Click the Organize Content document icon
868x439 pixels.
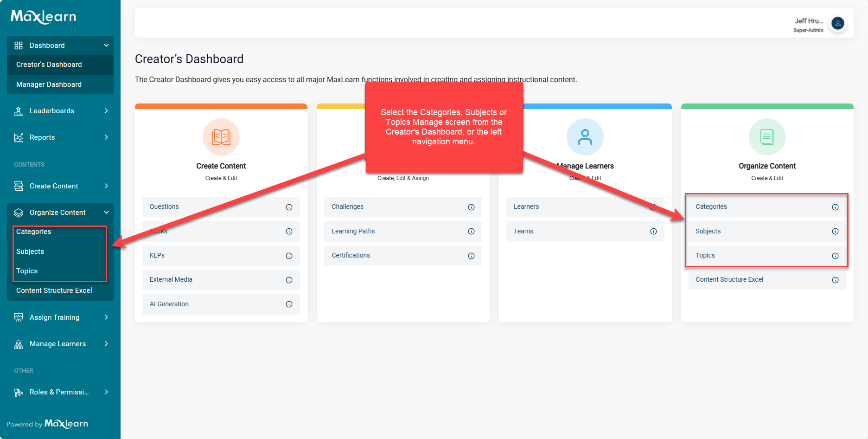(767, 137)
